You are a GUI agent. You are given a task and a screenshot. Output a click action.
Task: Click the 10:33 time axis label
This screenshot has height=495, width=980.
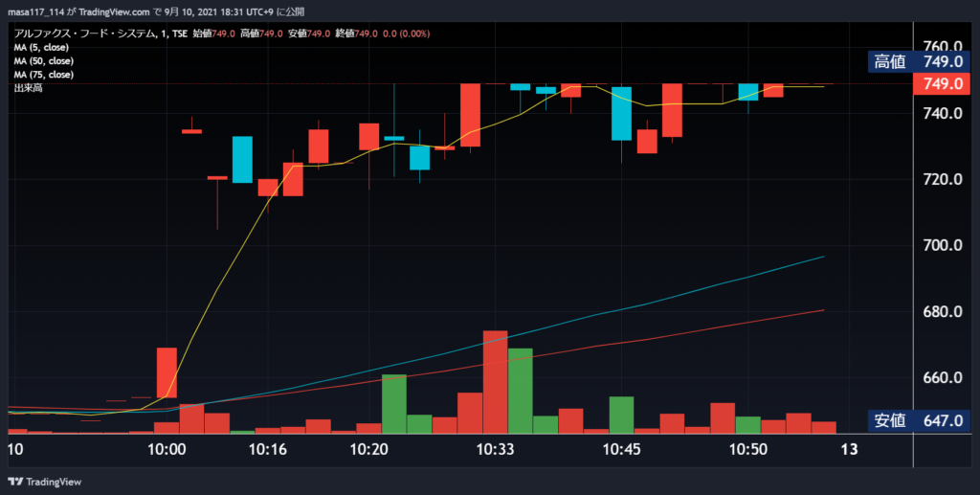[x=495, y=449]
